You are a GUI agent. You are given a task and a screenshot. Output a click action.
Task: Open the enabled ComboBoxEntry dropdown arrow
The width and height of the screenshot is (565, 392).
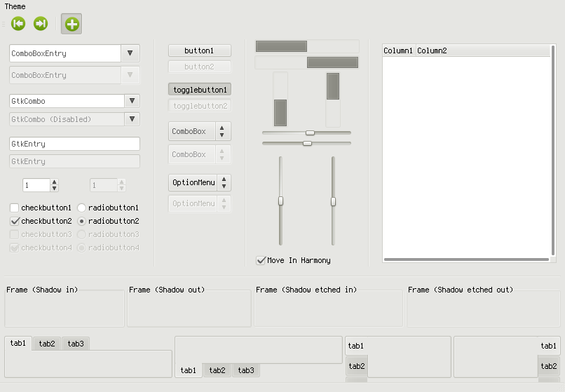[x=130, y=53]
